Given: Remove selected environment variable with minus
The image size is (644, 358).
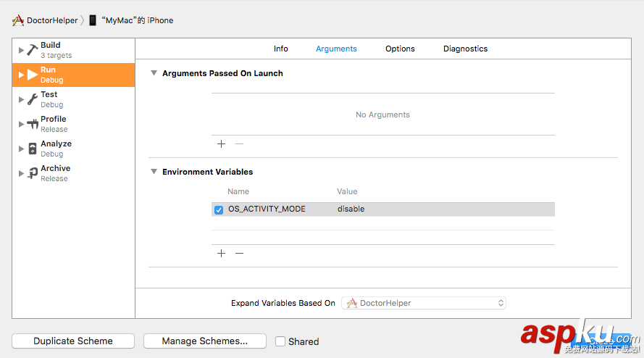Looking at the screenshot, I should [240, 253].
